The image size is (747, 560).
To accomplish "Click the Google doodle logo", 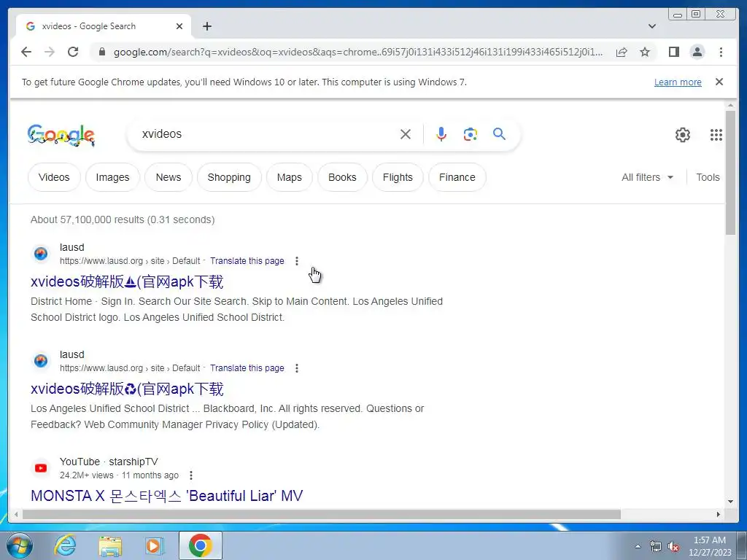I will click(61, 135).
